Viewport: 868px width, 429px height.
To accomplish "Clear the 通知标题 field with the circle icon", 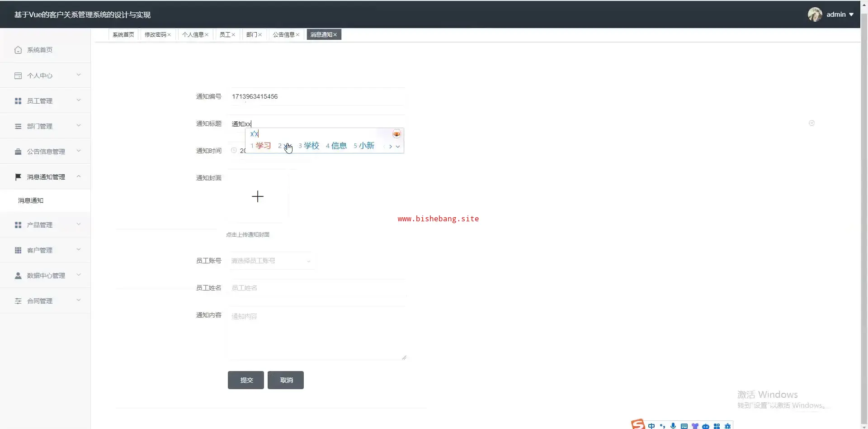I will click(811, 123).
